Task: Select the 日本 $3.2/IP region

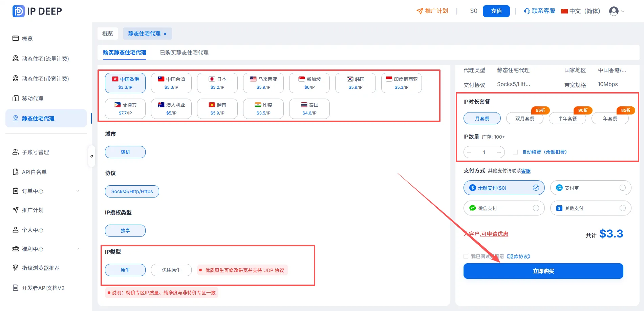Action: click(x=217, y=83)
